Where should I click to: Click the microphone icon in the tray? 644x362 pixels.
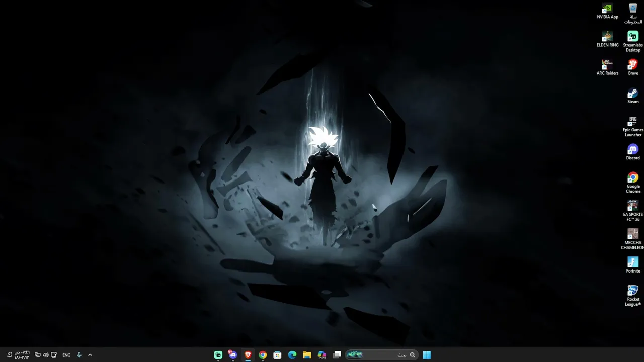(79, 355)
